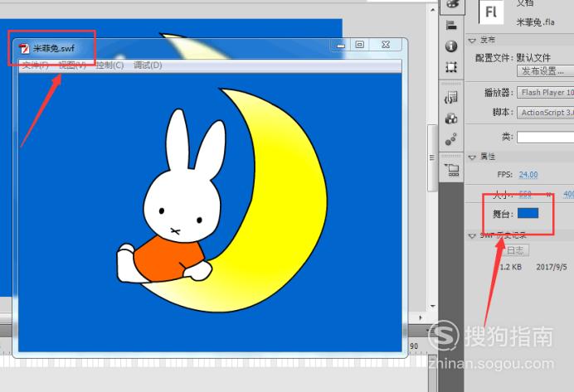Click the 米菲兔.swf window title icon
Viewport: 574px width, 392px height.
[24, 48]
